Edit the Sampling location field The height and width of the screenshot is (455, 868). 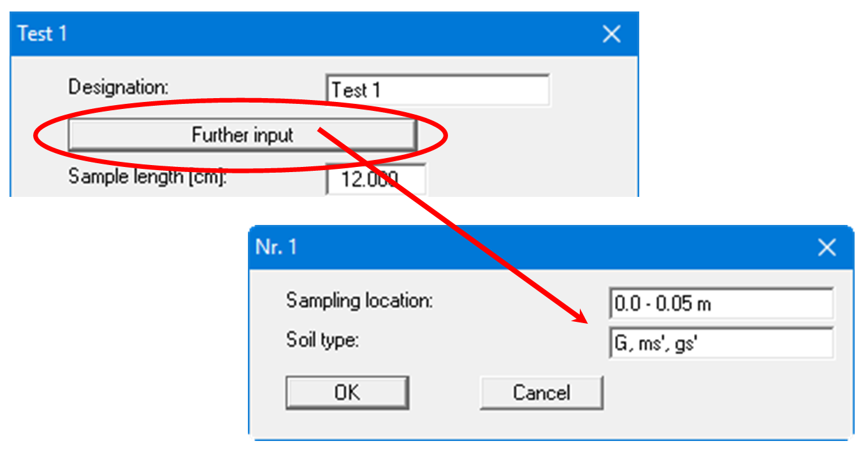pos(721,304)
